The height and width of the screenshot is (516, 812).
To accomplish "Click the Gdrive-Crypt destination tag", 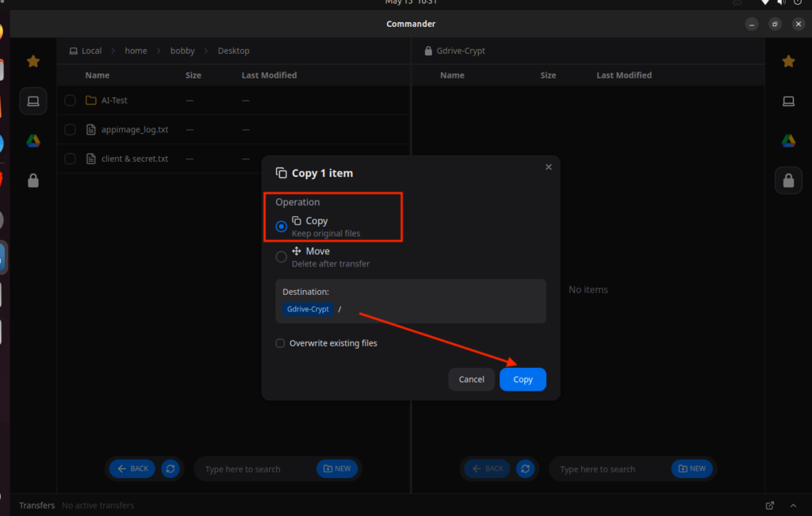I will click(x=308, y=309).
